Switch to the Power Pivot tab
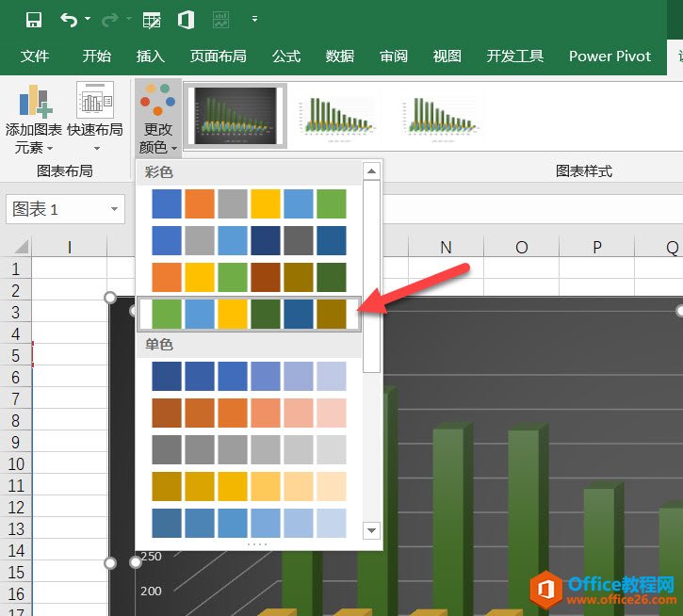 tap(610, 57)
